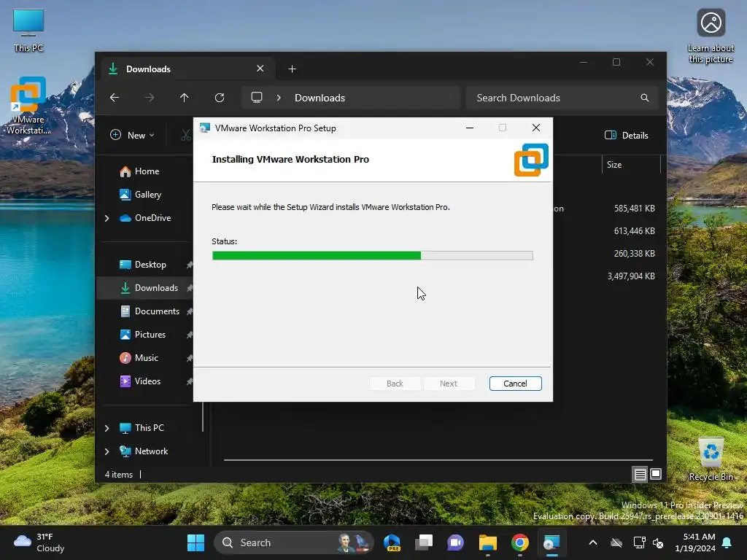This screenshot has width=747, height=560.
Task: Open Learn about this picture icon
Action: point(711,36)
